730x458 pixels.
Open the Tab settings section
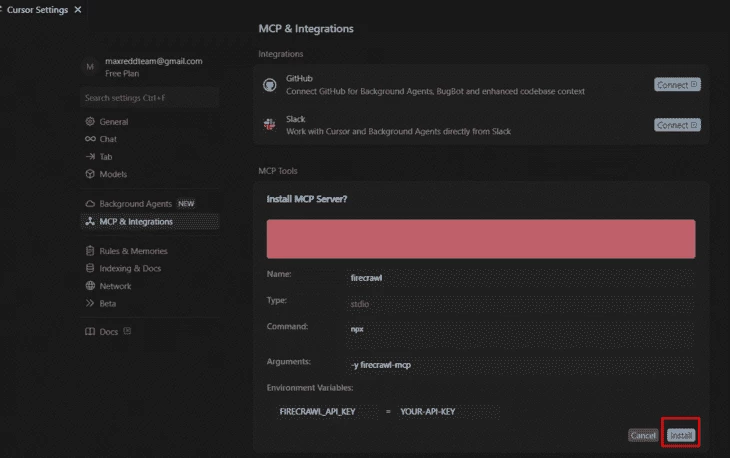[105, 157]
